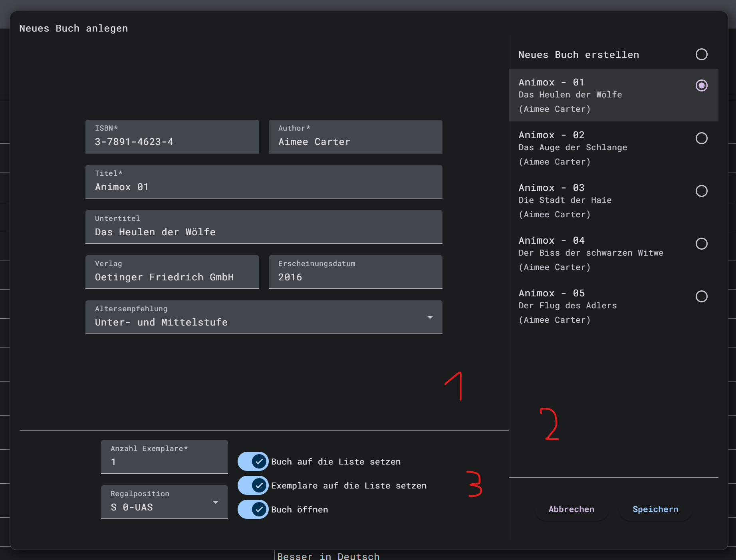Confirm Animox - 01 is selected
Image resolution: width=736 pixels, height=560 pixels.
701,85
